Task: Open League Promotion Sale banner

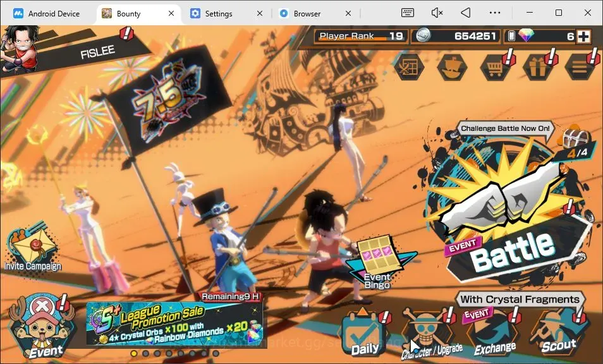Action: click(x=176, y=324)
